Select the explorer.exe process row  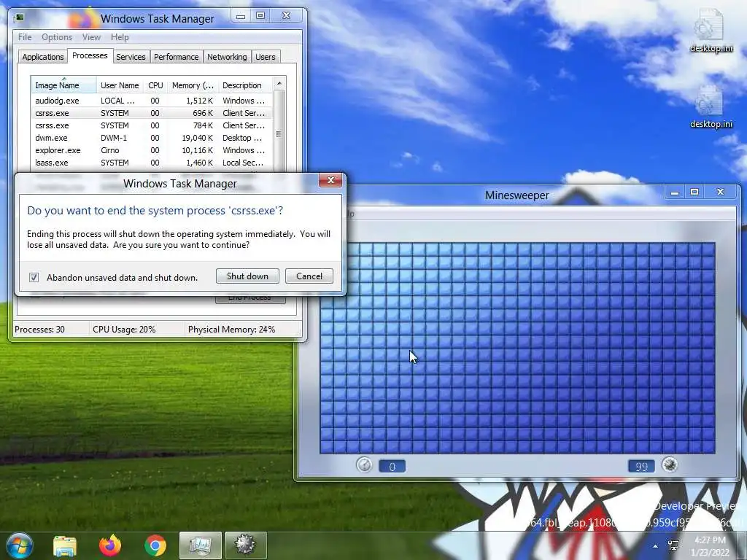point(152,150)
